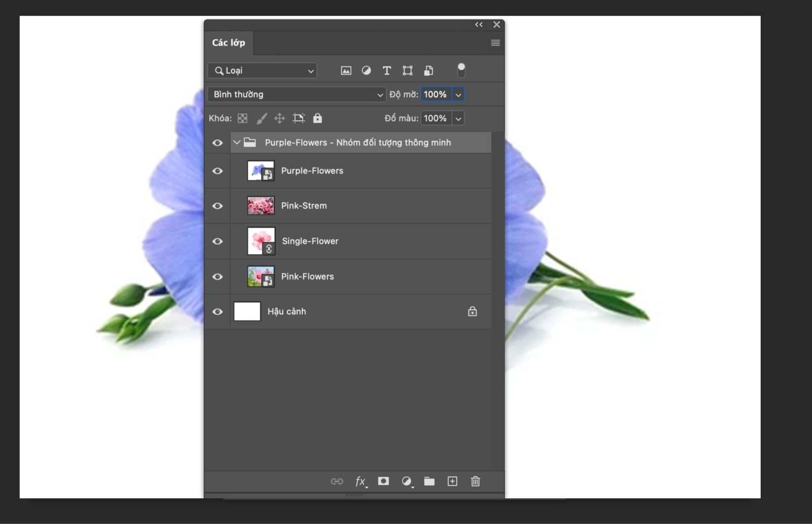Screen dimensions: 812x524
Task: Filter layers by pixel layers icon
Action: point(346,71)
